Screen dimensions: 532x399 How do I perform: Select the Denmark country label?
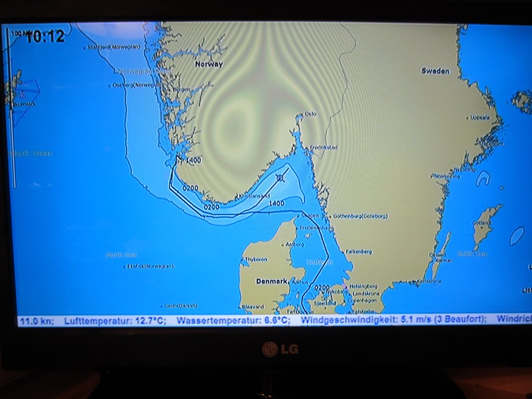[x=271, y=281]
